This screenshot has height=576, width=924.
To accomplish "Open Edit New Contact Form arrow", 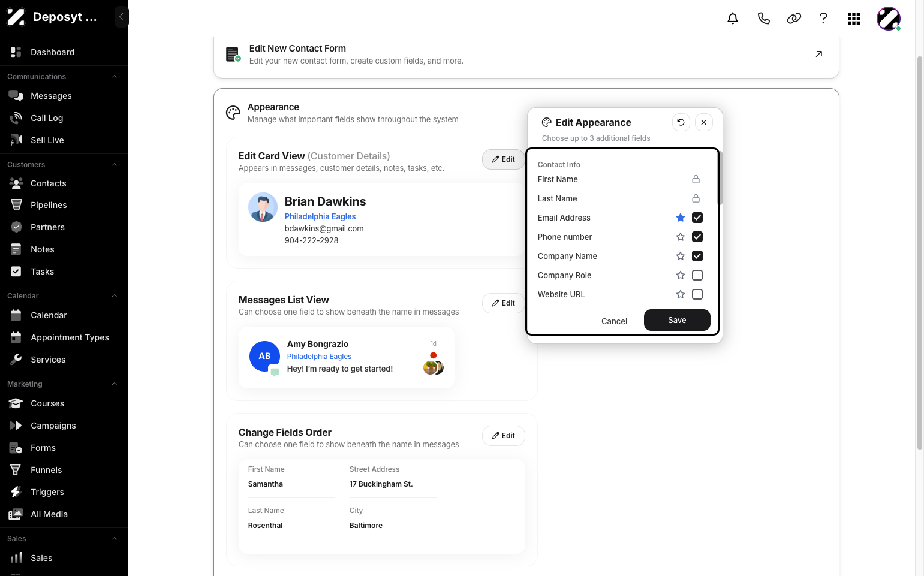I will click(x=819, y=54).
